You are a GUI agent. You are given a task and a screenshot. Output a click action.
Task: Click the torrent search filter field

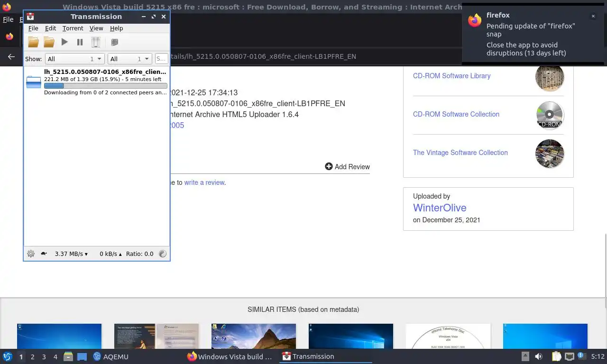(x=161, y=59)
